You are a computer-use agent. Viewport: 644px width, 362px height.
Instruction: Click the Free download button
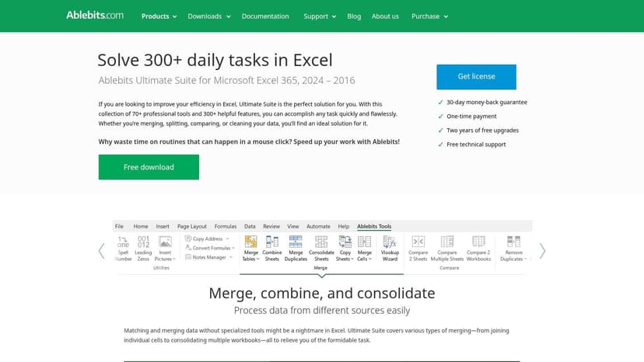149,167
